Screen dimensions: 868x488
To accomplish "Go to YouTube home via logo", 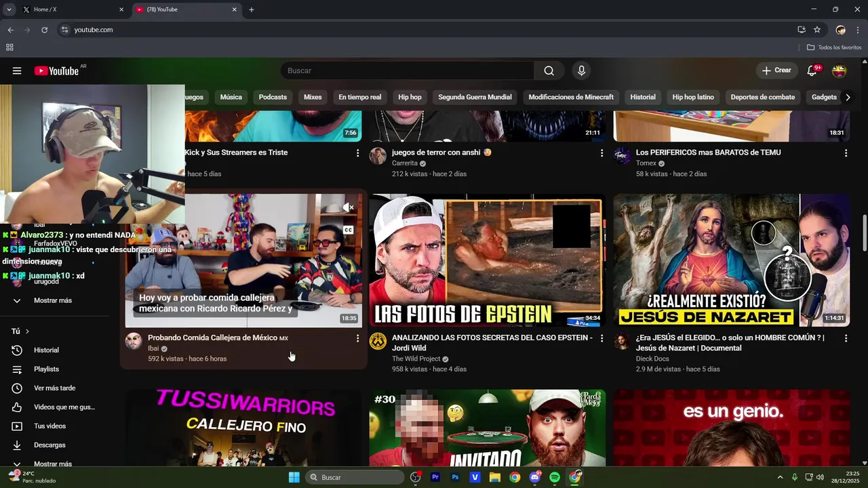I will coord(56,70).
